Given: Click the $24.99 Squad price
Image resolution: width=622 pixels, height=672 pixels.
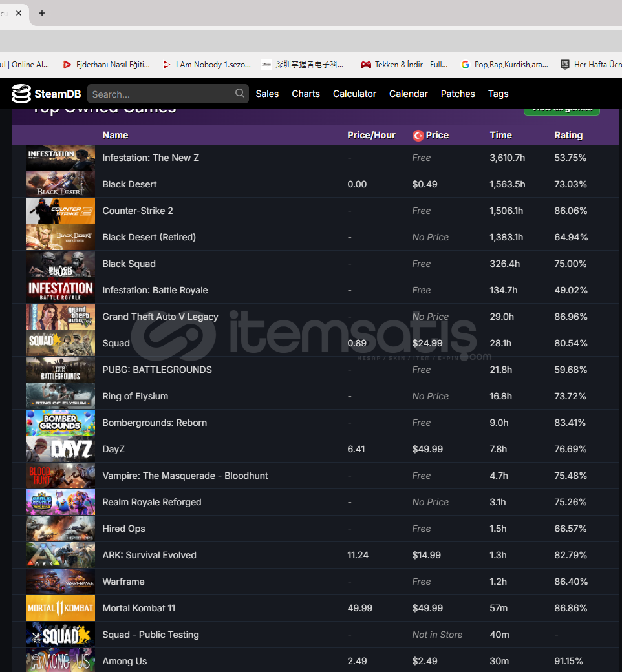Looking at the screenshot, I should coord(427,343).
